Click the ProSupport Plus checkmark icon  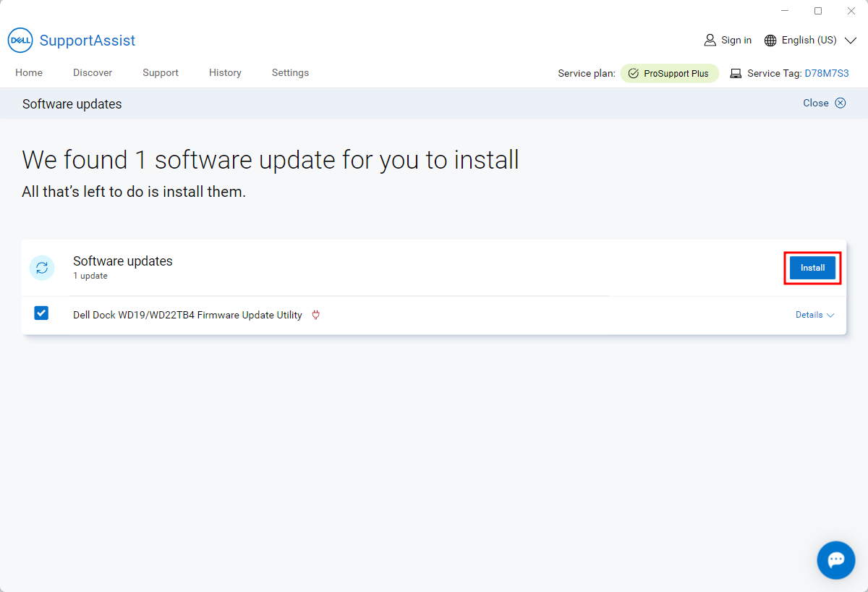click(x=634, y=73)
